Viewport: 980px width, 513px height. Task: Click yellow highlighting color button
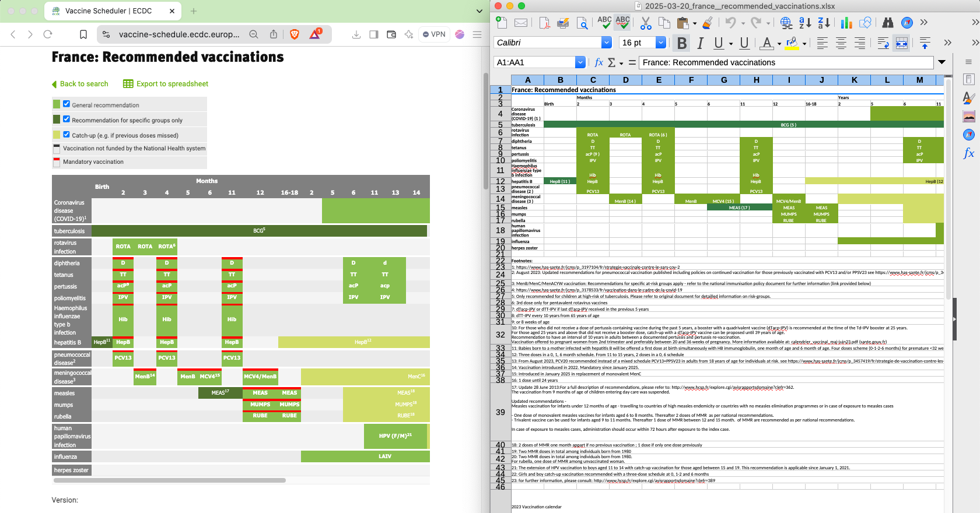pos(792,43)
